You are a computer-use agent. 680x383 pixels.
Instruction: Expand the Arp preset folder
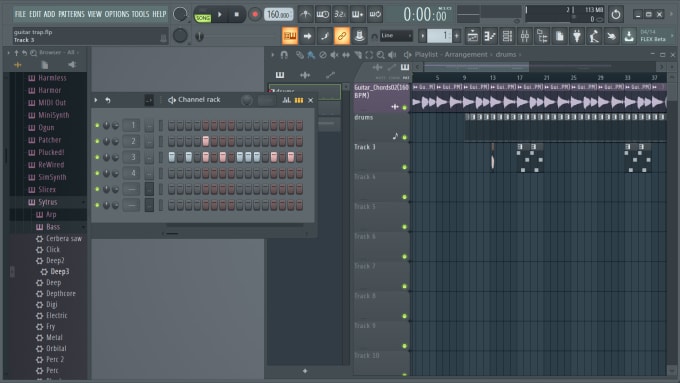(x=51, y=215)
